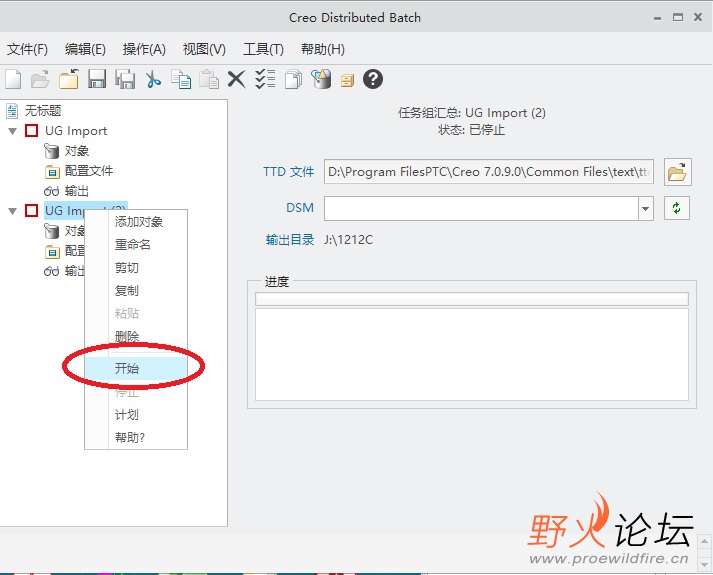Open the 工具(T) menu
The width and height of the screenshot is (713, 575).
click(x=263, y=49)
